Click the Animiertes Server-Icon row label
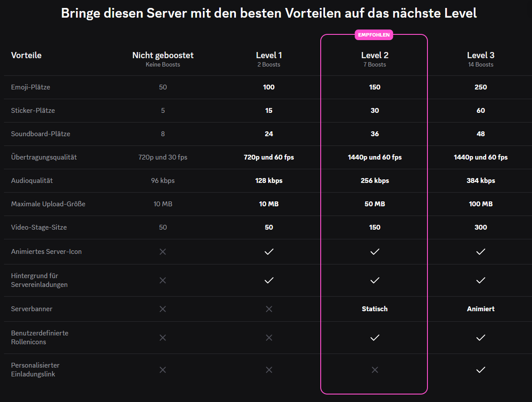Screen dimensions: 532x402 pos(46,252)
